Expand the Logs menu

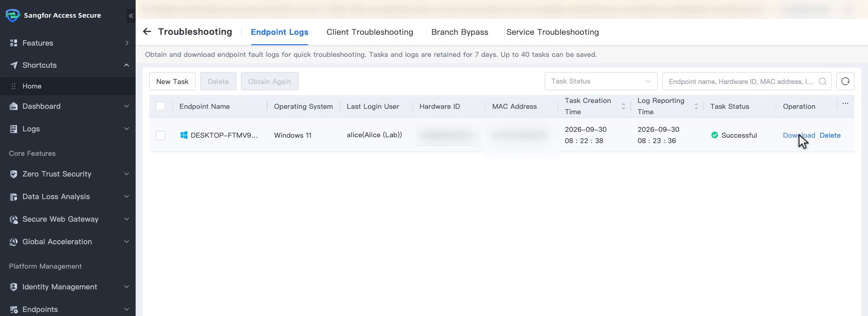(127, 129)
